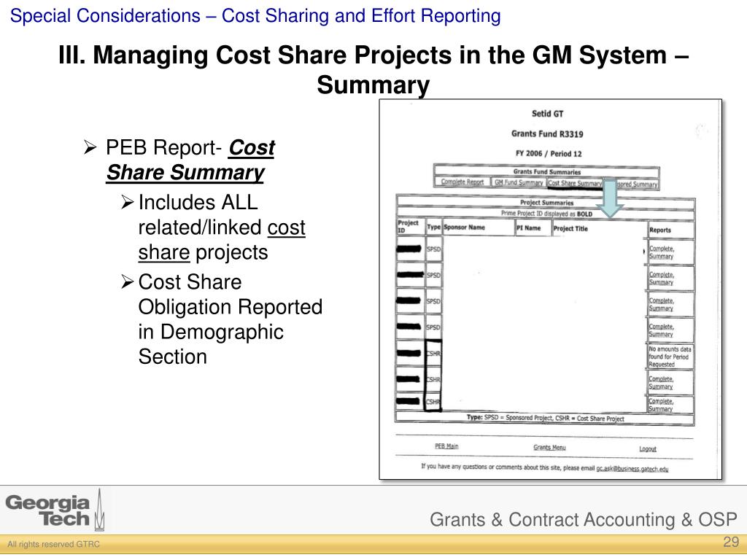This screenshot has height=560, width=747.
Task: Click the gc.ask@business.gatech.edu email link
Action: click(x=632, y=469)
